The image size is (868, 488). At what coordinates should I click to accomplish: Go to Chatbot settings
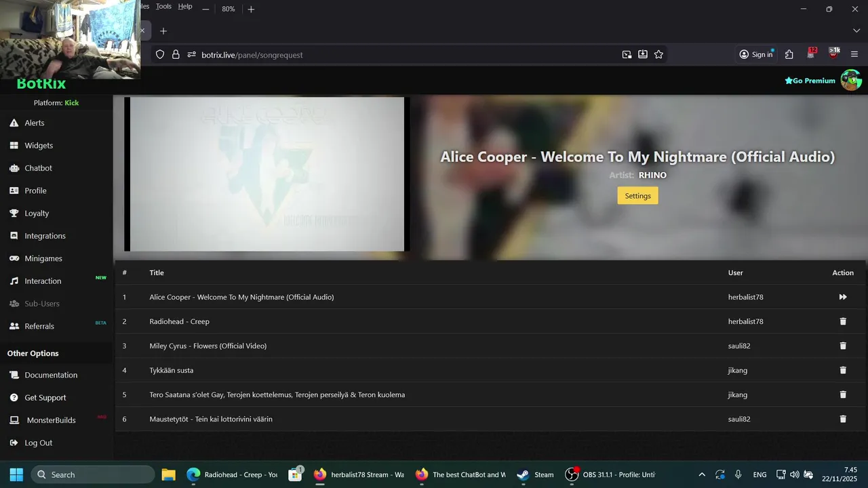[x=38, y=168]
